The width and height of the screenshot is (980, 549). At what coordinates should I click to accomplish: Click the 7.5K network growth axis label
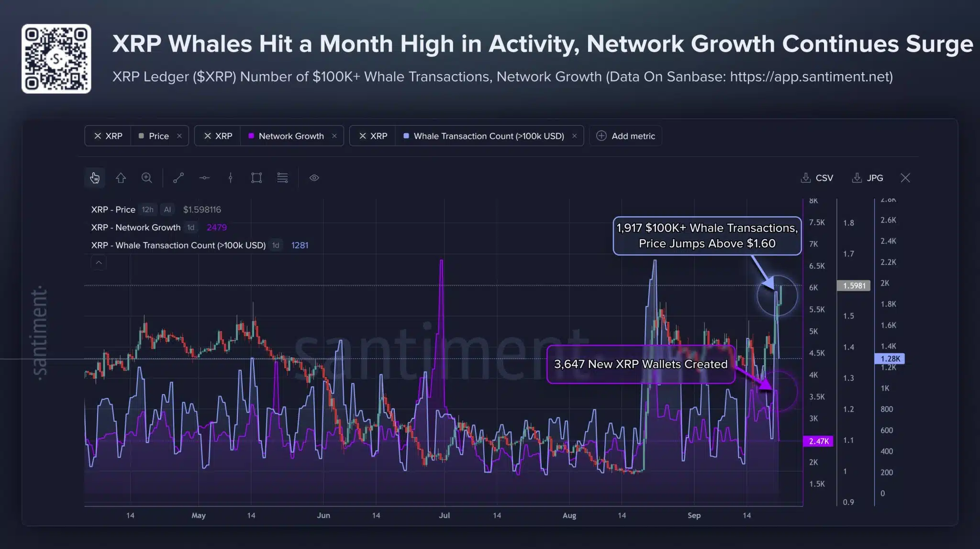pyautogui.click(x=817, y=222)
